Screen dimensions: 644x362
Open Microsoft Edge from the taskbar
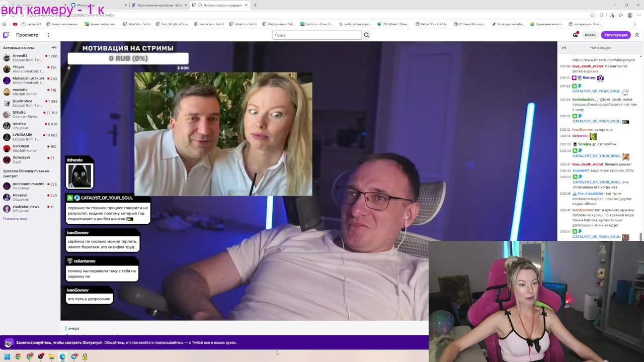click(62, 356)
